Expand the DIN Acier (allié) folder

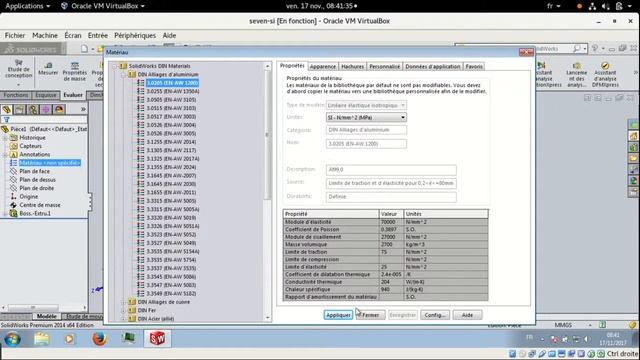pos(124,319)
